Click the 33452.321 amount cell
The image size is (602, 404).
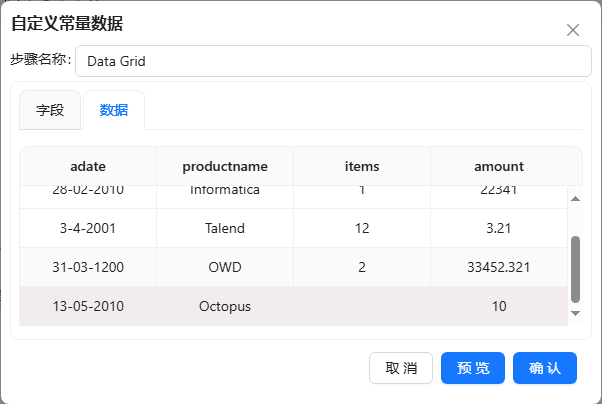click(499, 267)
